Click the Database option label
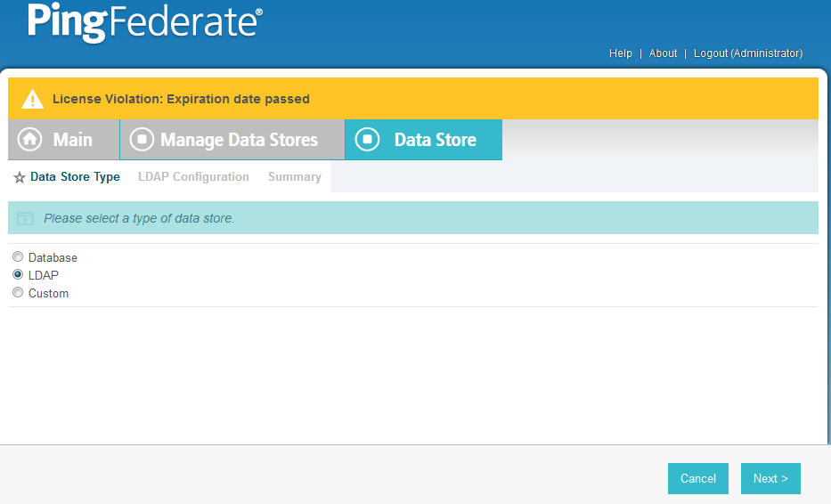This screenshot has height=504, width=831. (53, 257)
